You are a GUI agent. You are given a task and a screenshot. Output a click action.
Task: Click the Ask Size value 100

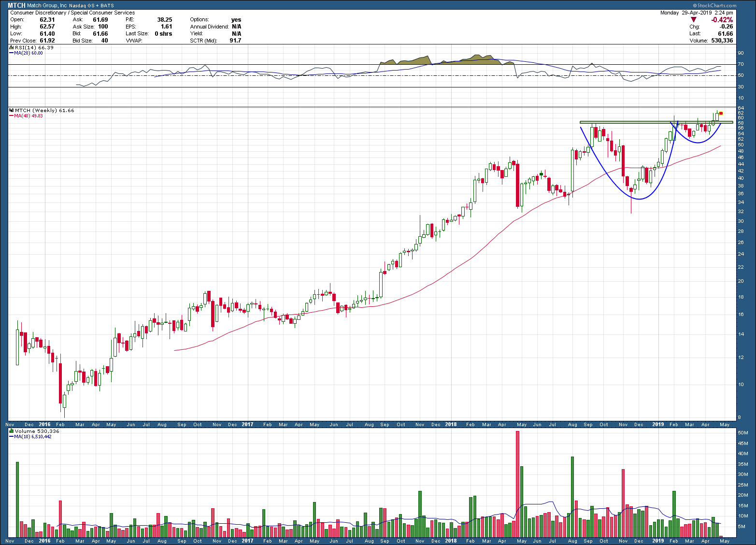(103, 27)
